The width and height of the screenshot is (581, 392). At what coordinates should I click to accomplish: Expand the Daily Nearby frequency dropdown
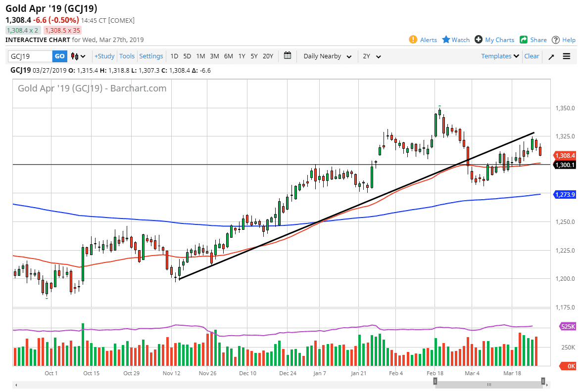tap(327, 56)
